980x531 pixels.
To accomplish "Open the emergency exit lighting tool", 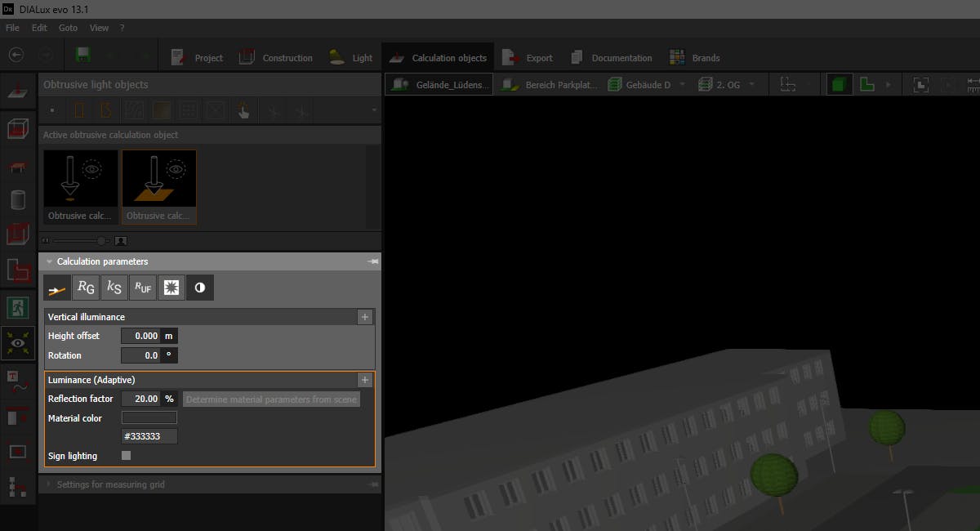I will point(18,308).
